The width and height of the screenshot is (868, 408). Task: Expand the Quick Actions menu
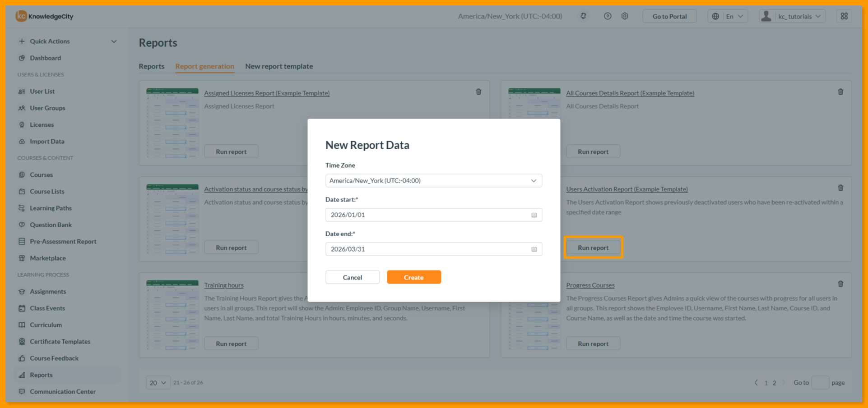click(68, 41)
